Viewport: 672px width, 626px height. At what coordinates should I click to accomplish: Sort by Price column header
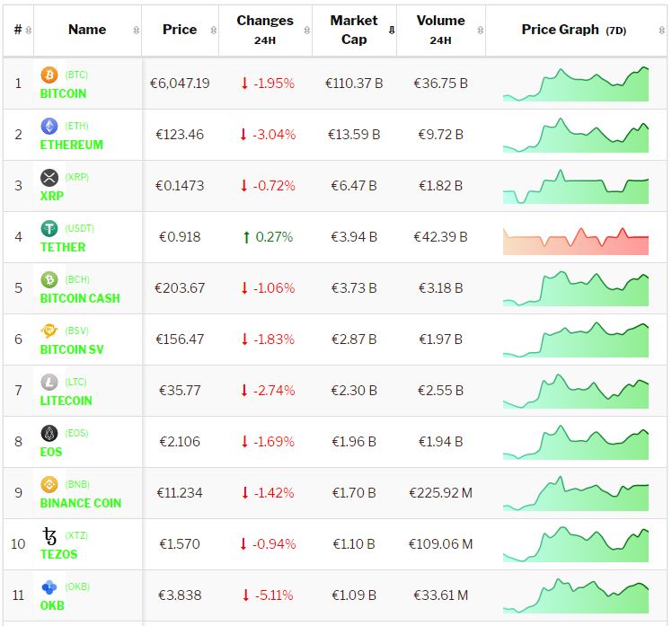coord(180,30)
